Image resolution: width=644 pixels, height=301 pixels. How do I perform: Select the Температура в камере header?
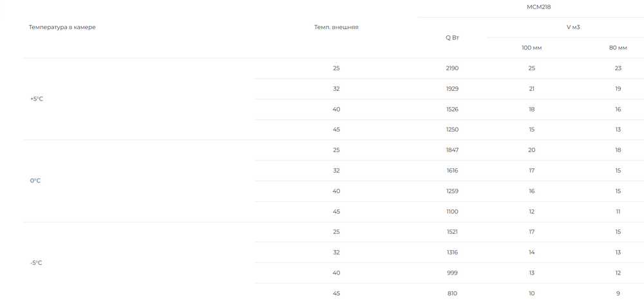coord(62,27)
